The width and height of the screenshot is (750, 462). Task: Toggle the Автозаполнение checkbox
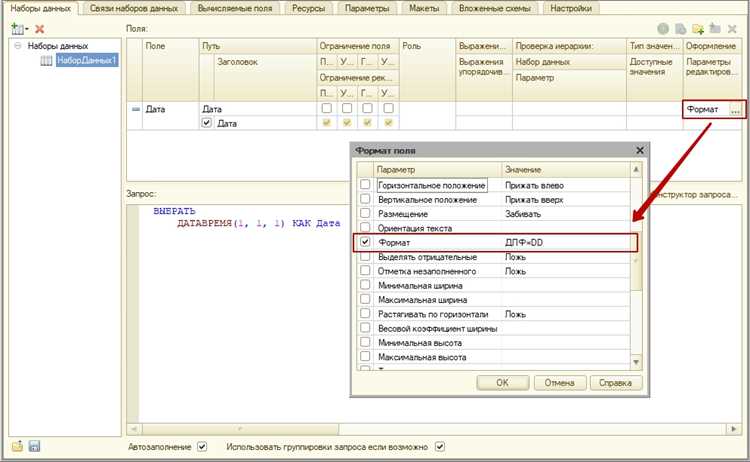(202, 446)
